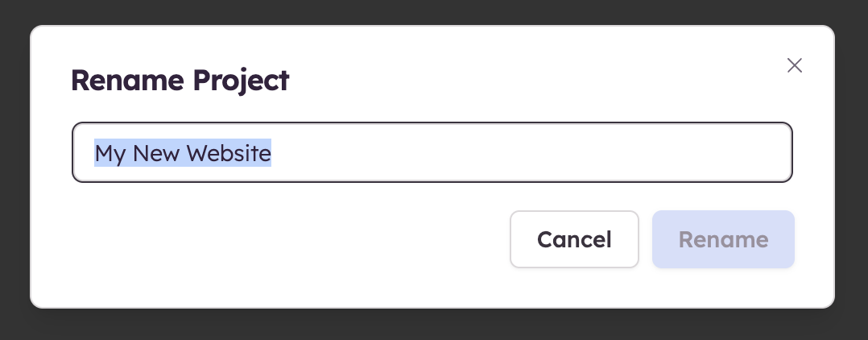Click blank dialog space right of heading
Viewport: 868px width, 340px height.
pos(523,81)
